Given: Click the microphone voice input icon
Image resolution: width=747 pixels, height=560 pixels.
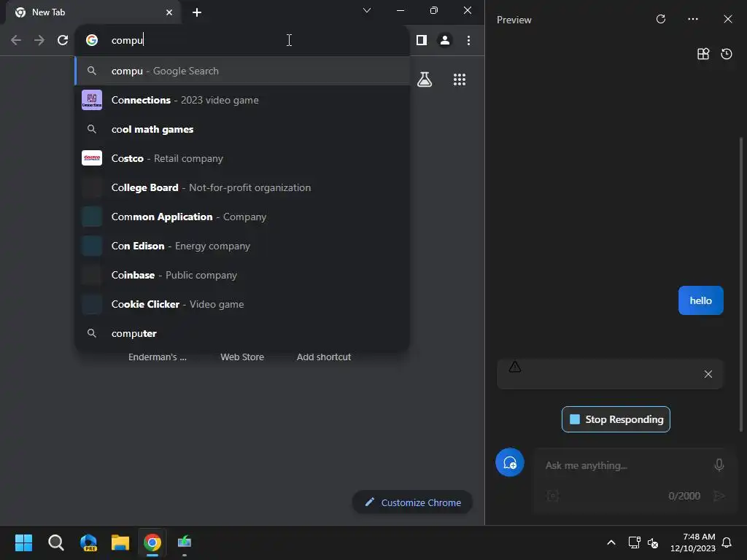Looking at the screenshot, I should tap(719, 464).
